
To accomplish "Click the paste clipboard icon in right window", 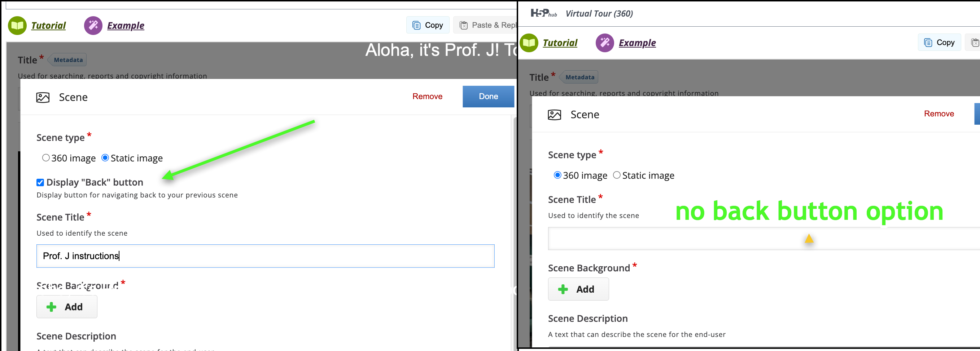I will coord(975,43).
